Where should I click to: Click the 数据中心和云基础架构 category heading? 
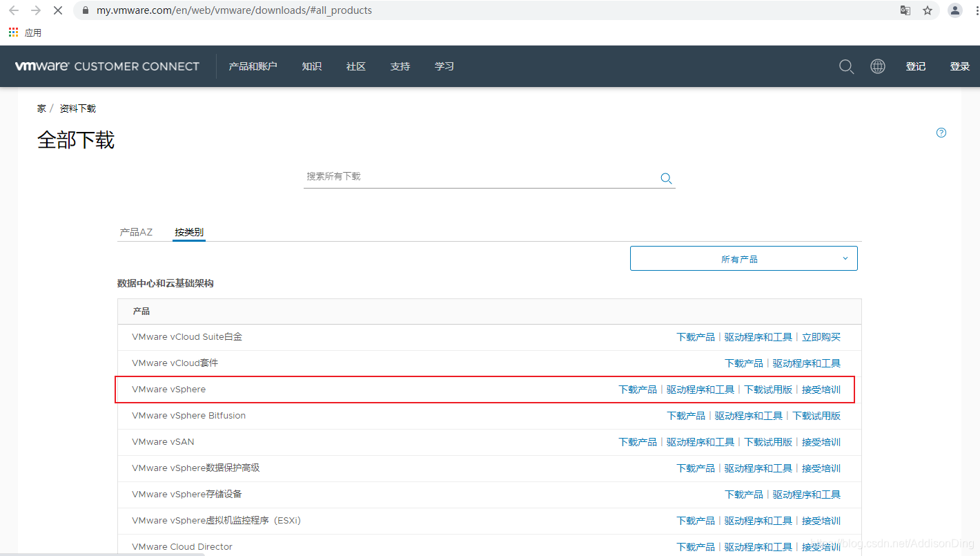point(166,284)
